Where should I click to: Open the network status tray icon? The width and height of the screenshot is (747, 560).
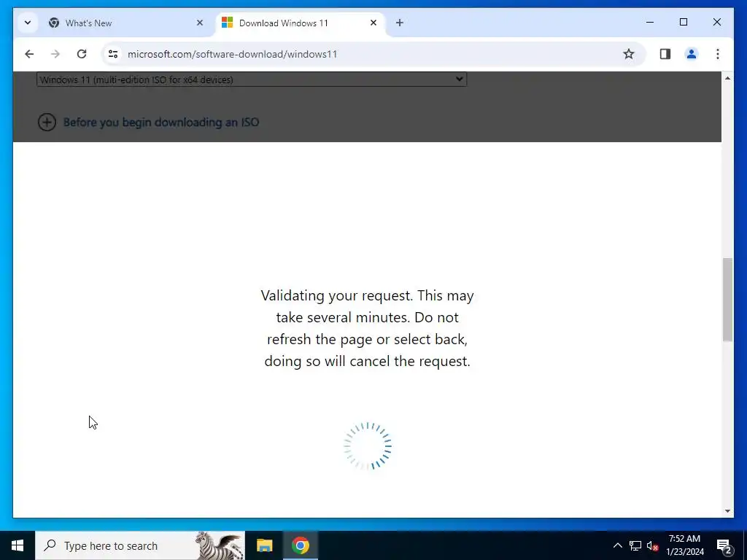coord(635,545)
